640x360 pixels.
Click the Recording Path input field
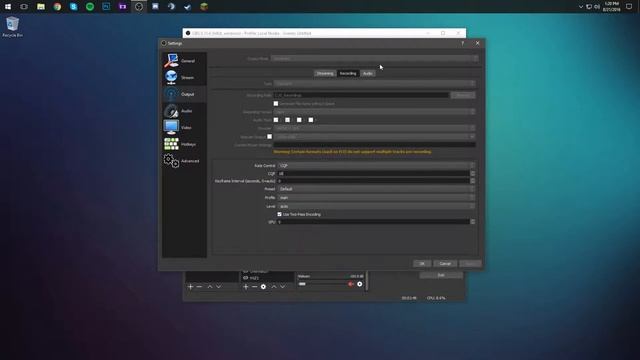[361, 95]
